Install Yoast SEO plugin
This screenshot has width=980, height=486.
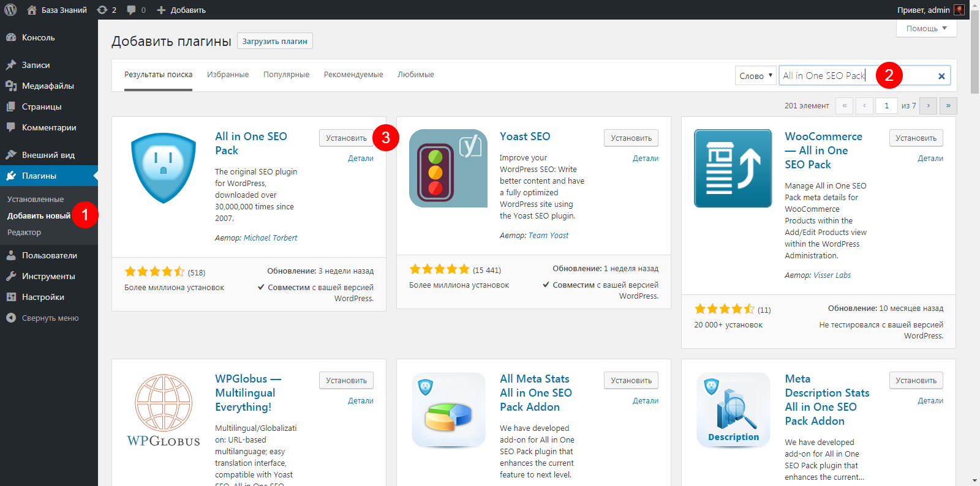point(631,138)
